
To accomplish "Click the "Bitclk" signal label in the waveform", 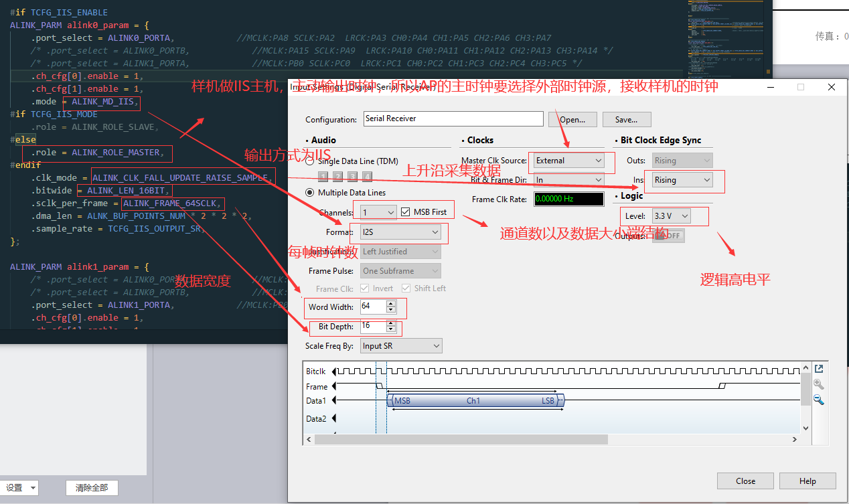I will pos(316,371).
